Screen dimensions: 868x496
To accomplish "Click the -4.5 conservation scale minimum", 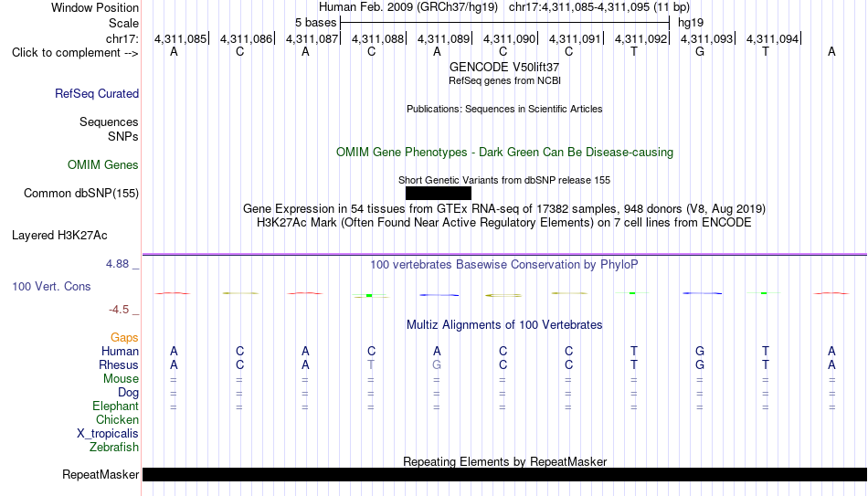I will point(119,310).
